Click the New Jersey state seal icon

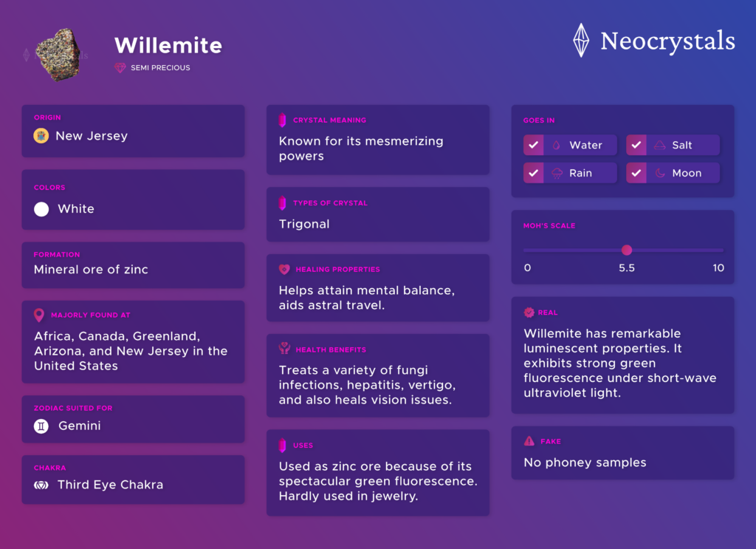pyautogui.click(x=41, y=136)
